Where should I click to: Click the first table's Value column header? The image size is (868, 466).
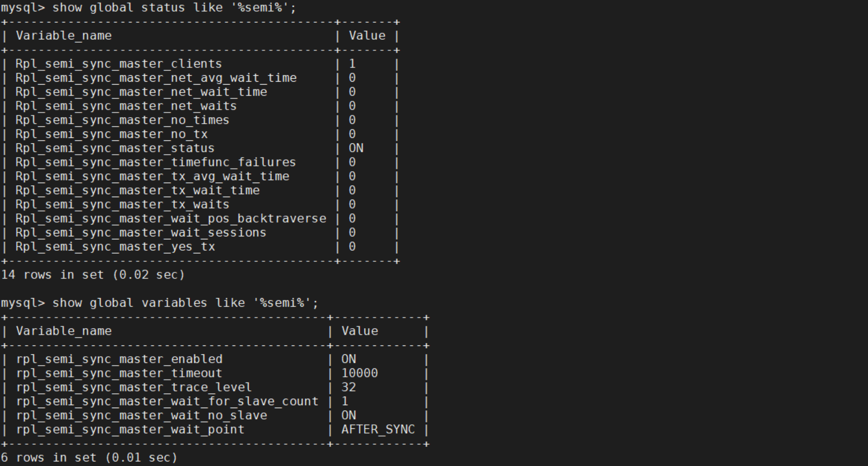(367, 36)
